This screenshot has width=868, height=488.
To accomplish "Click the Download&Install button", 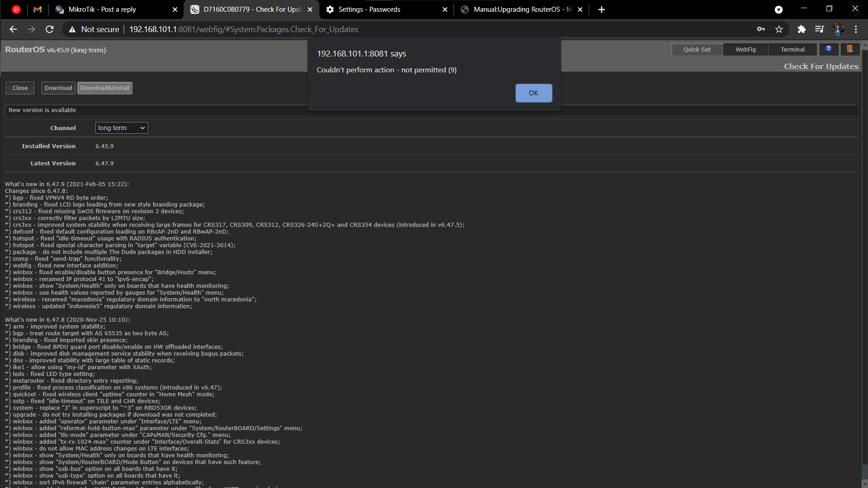I will 105,88.
